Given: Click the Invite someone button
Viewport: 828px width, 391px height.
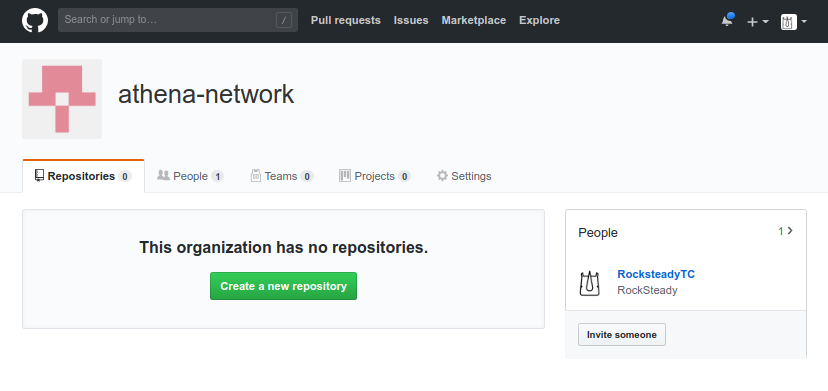Looking at the screenshot, I should pyautogui.click(x=622, y=334).
